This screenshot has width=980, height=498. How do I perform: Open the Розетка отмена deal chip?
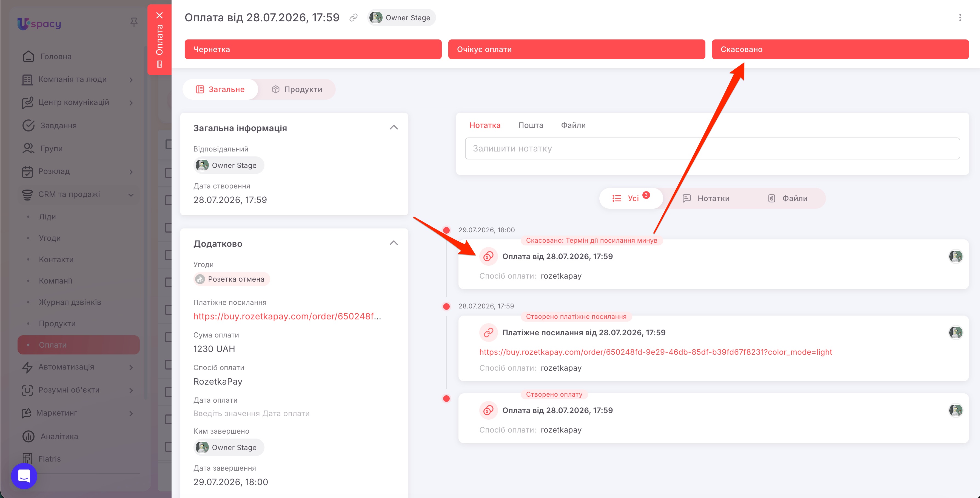[232, 279]
